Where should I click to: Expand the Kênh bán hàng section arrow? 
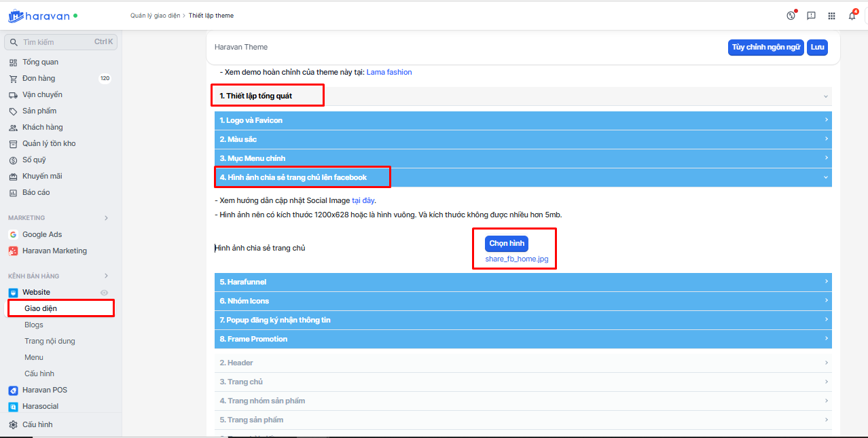click(x=106, y=276)
